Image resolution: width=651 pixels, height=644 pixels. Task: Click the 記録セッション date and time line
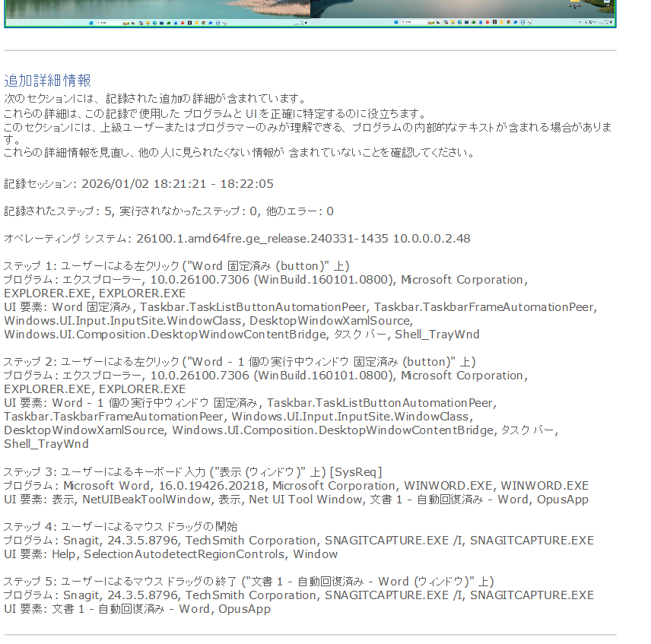(x=138, y=184)
